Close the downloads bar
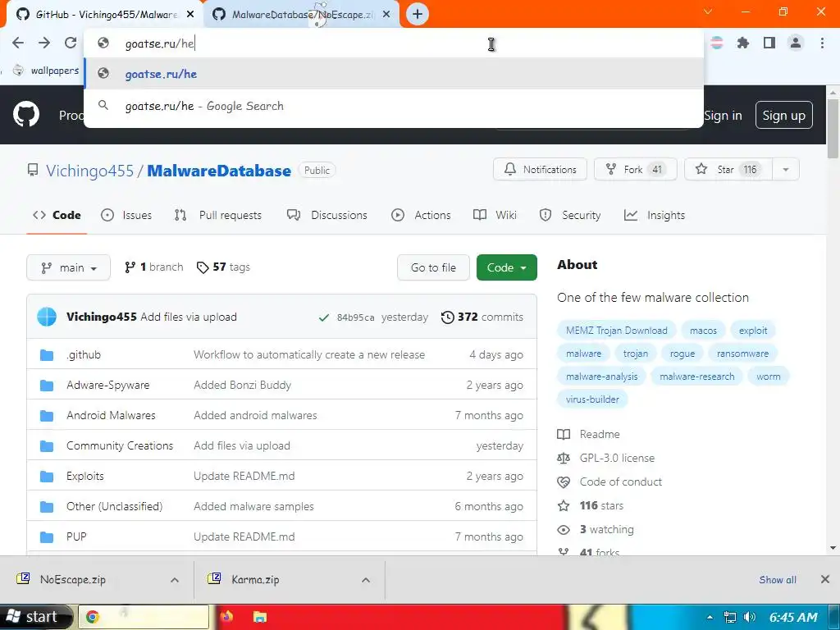Image resolution: width=840 pixels, height=630 pixels. point(825,579)
